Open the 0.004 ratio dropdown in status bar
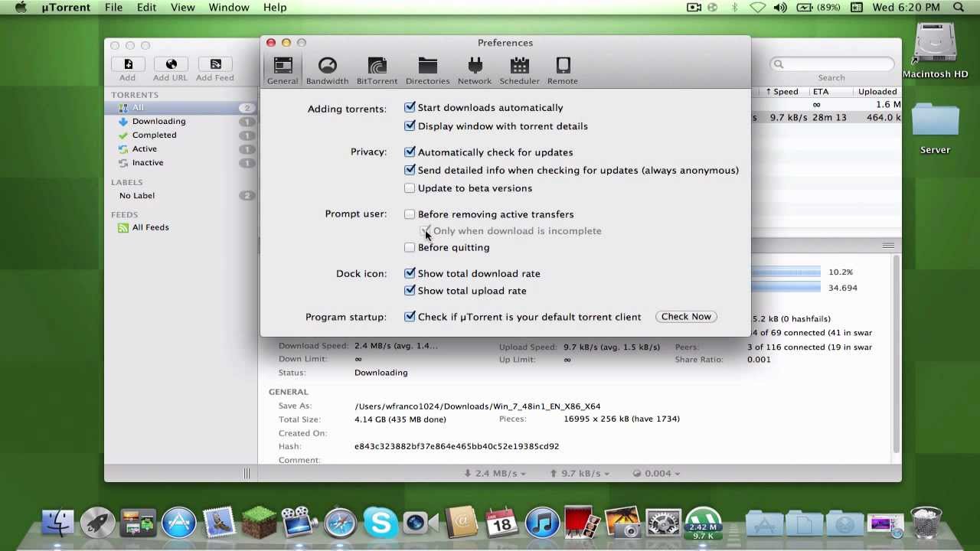The image size is (980, 551). coord(657,474)
